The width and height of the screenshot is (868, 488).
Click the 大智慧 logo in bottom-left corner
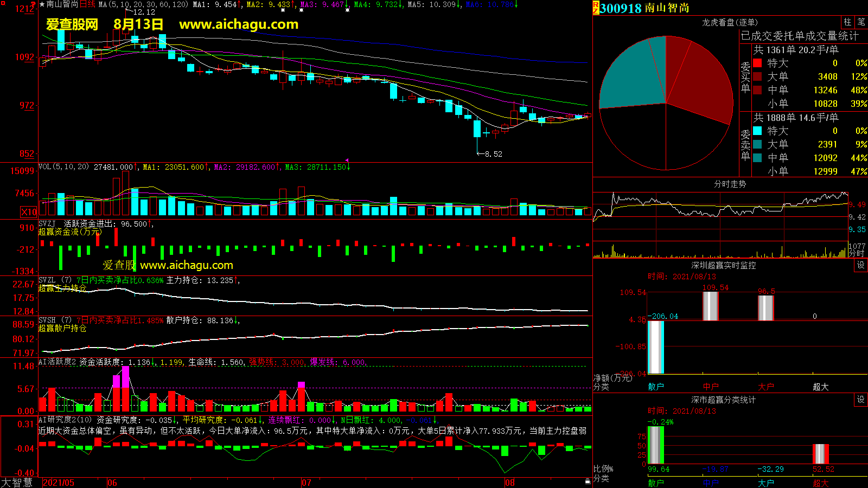coord(17,483)
